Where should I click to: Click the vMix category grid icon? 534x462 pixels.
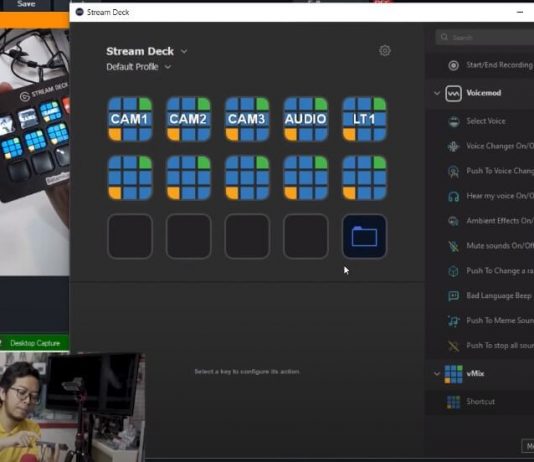(x=454, y=374)
